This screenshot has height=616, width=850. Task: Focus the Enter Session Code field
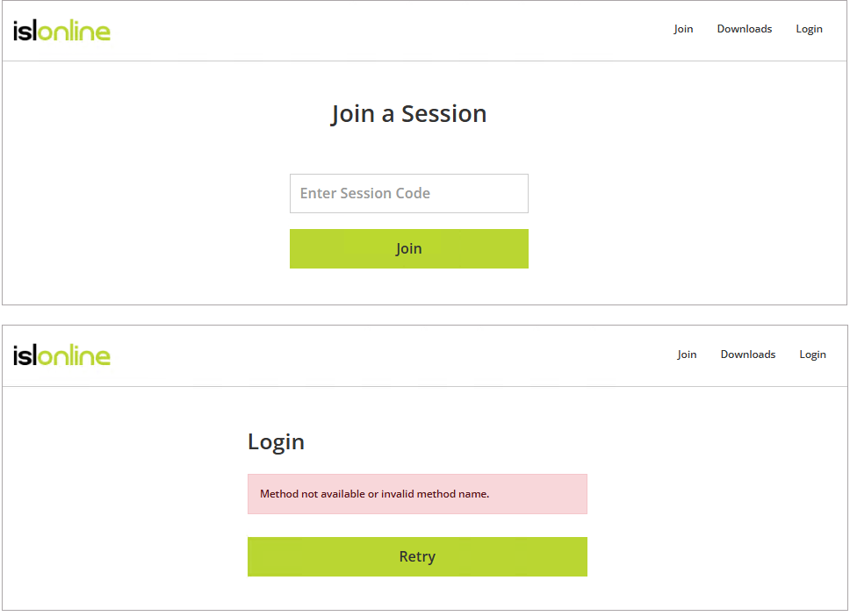[408, 193]
